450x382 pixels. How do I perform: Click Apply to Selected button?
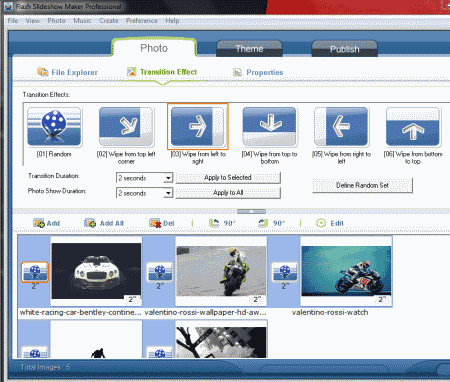(228, 178)
